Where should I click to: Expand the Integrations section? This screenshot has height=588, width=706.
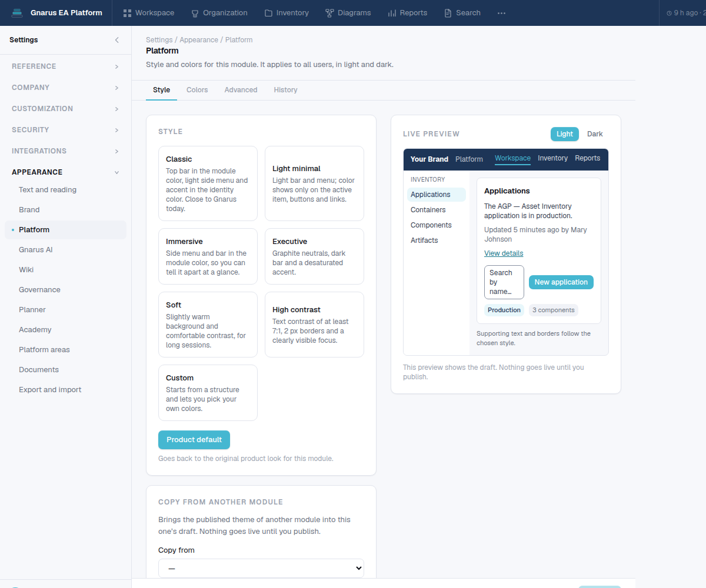click(65, 151)
